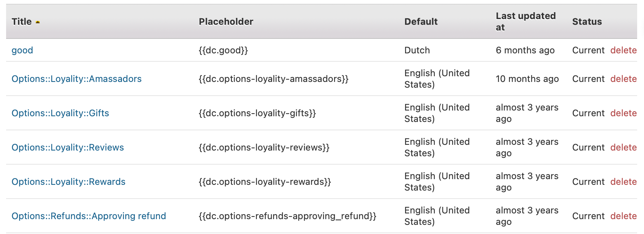Screen dimensions: 644x234
Task: Click the {{dc.good}} placeholder text
Action: 223,50
